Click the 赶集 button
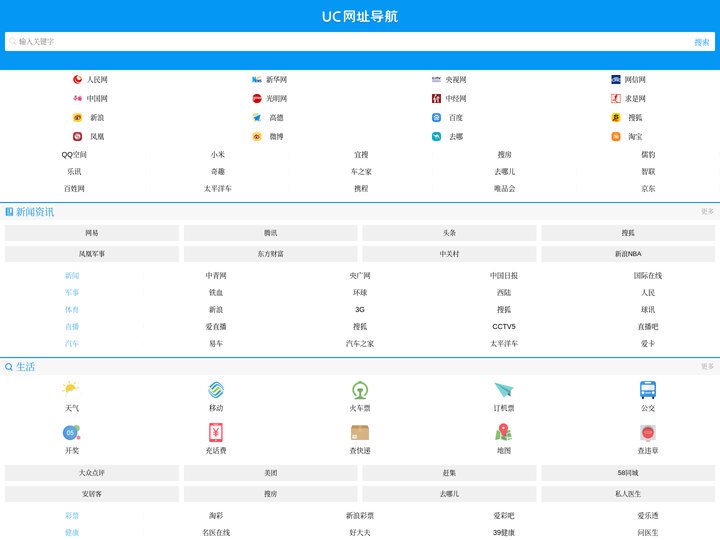720x540 pixels. tap(449, 472)
